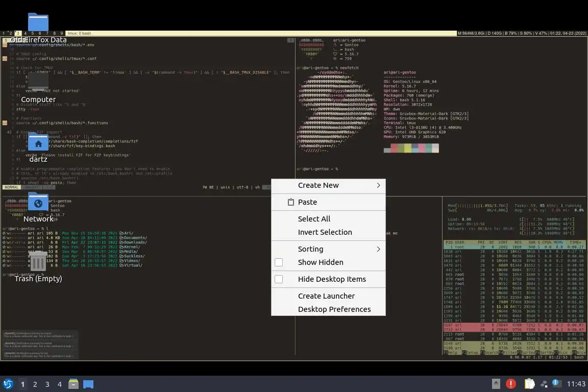
Task: Expand the Sorting submenu arrow
Action: coord(378,249)
